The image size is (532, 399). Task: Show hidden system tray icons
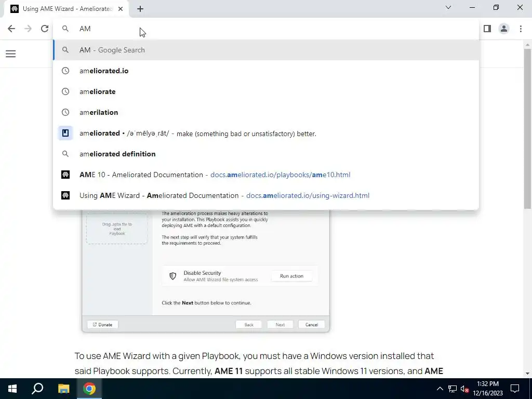tap(440, 389)
